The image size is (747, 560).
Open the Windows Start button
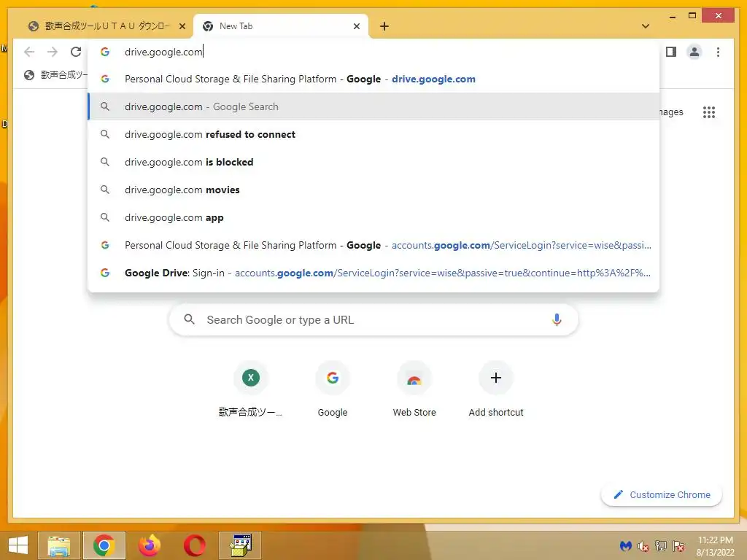18,545
